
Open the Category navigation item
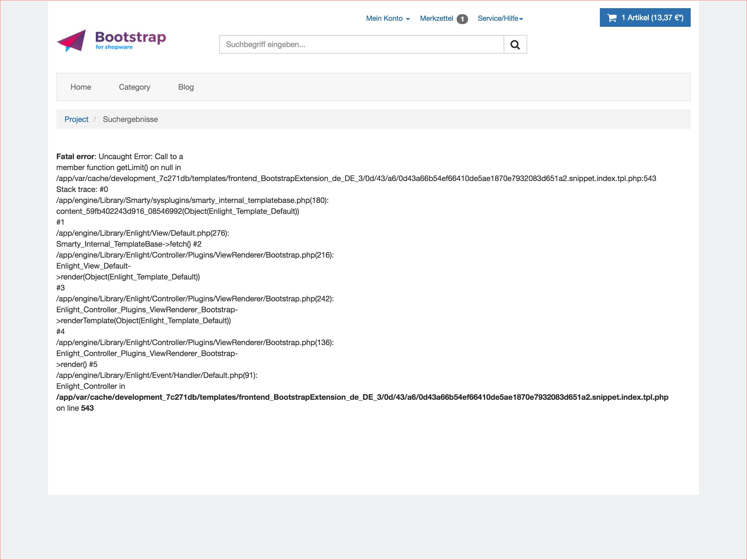135,87
